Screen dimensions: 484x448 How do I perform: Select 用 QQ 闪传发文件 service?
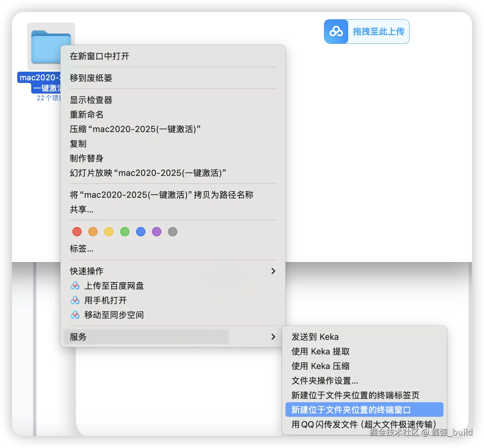364,424
